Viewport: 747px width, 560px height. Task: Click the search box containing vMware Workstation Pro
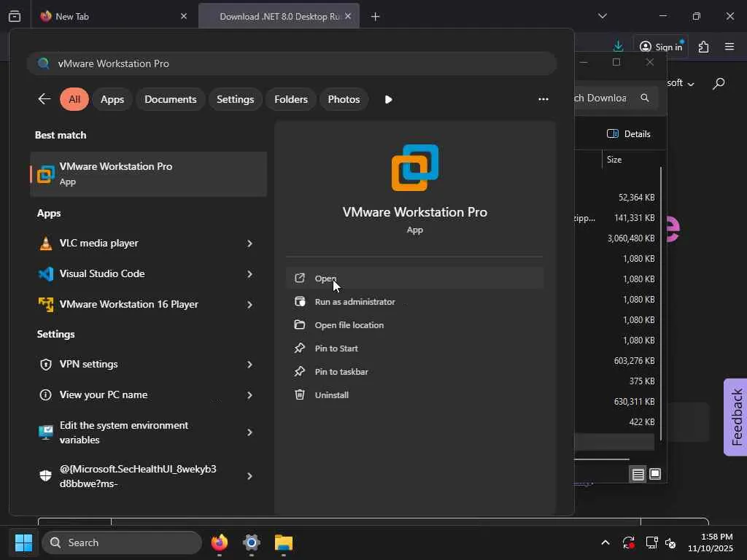coord(292,63)
